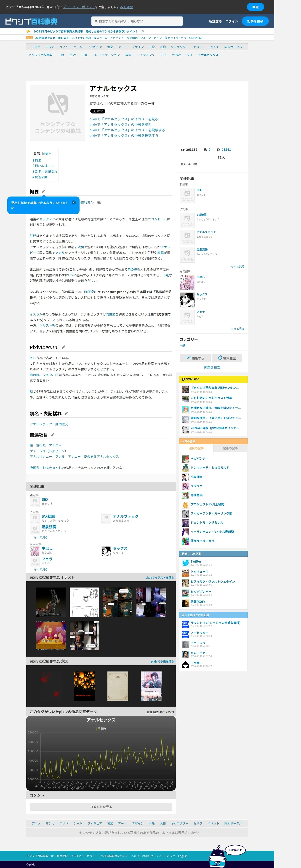Click the eye view-count icon
Viewport: 301px width, 868px height.
[x=182, y=150]
